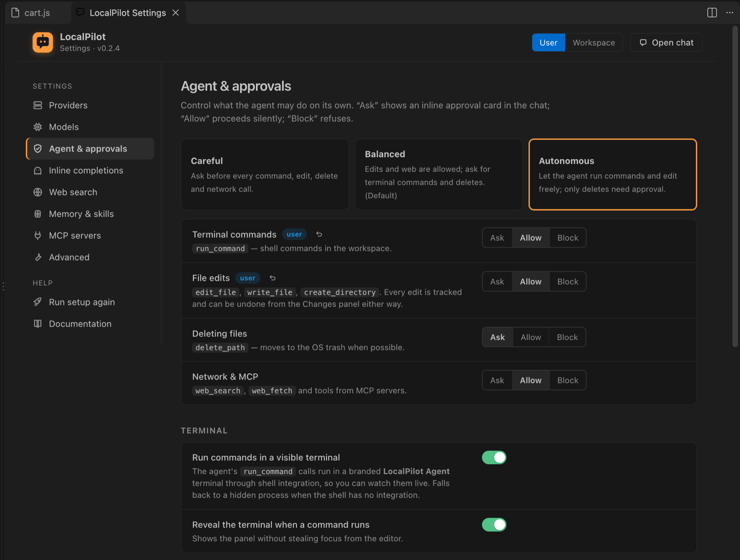Open Advanced settings section
The image size is (740, 560).
point(90,257)
